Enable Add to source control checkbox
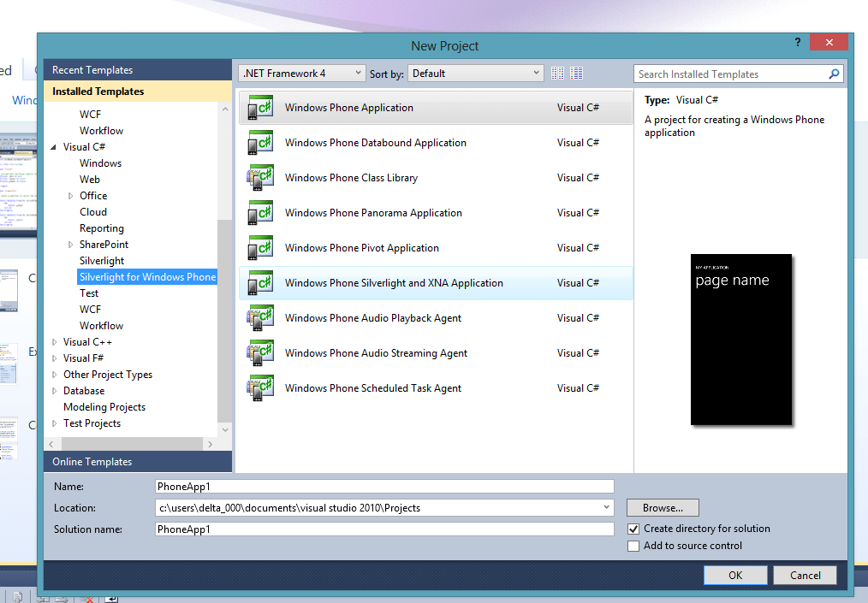Image resolution: width=868 pixels, height=603 pixels. [633, 546]
